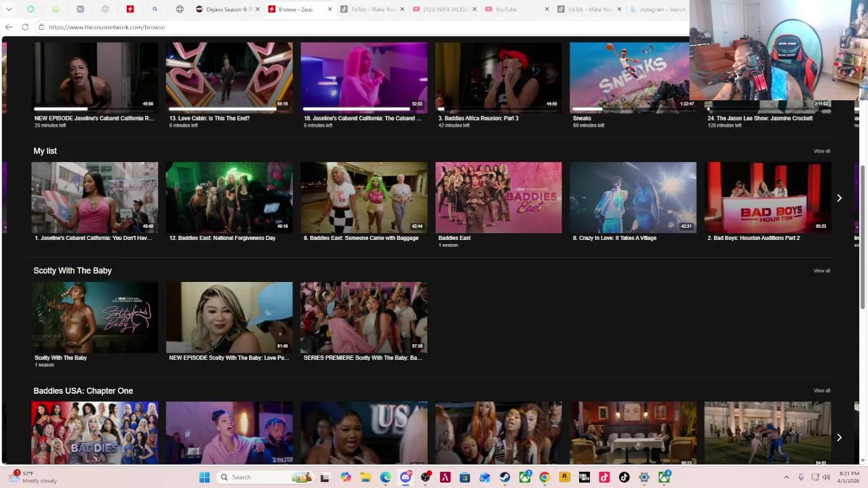The height and width of the screenshot is (488, 868).
Task: Launch Copilot from the taskbar
Action: pos(346,477)
